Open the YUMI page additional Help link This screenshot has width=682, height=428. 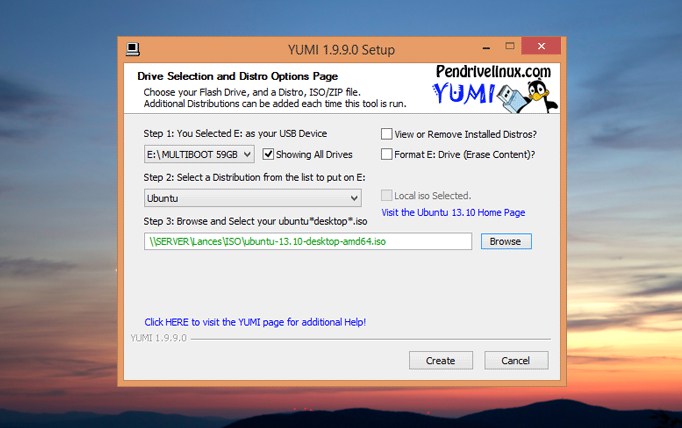[255, 322]
